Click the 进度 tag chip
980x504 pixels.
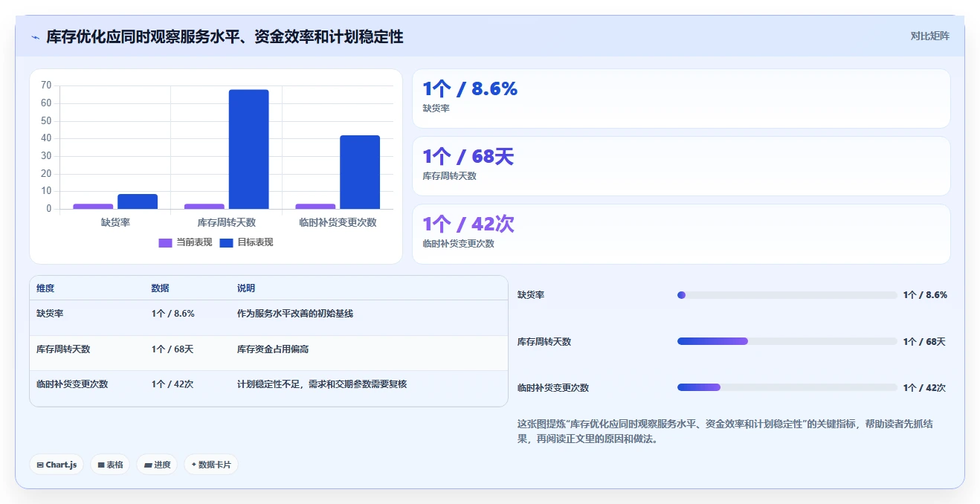pos(158,465)
